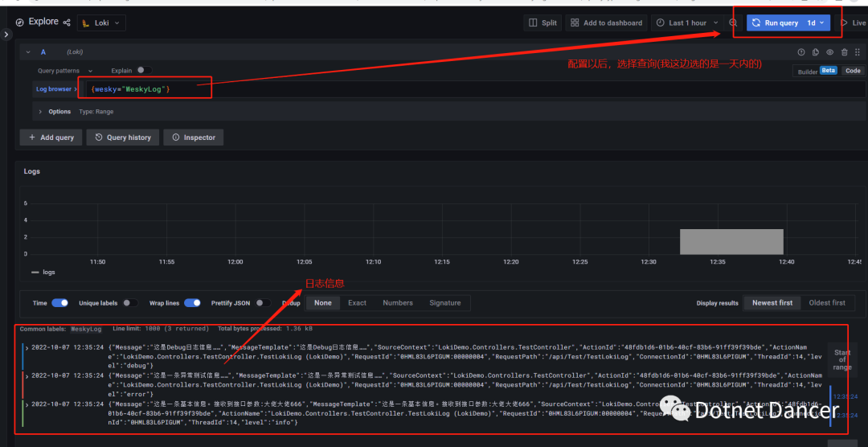
Task: Toggle the Time switch
Action: (59, 303)
